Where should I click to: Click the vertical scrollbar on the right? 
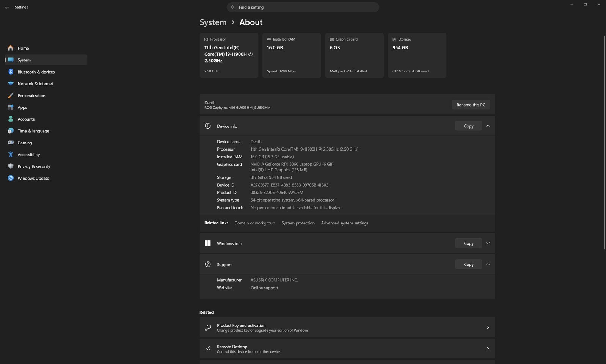(x=604, y=142)
